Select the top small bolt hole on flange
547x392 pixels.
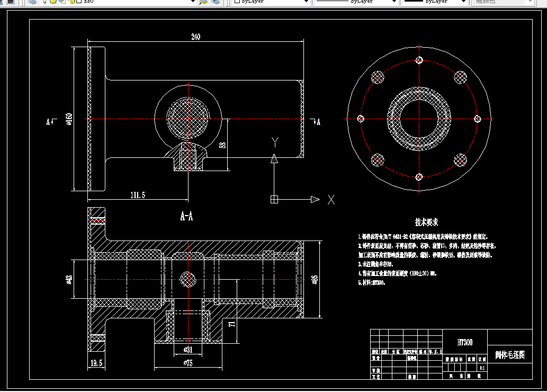(x=419, y=60)
